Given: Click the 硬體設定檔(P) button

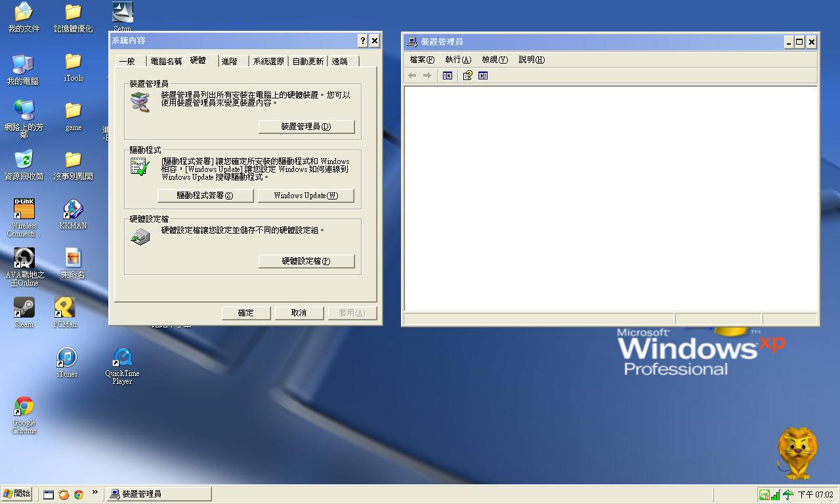Looking at the screenshot, I should tap(306, 261).
